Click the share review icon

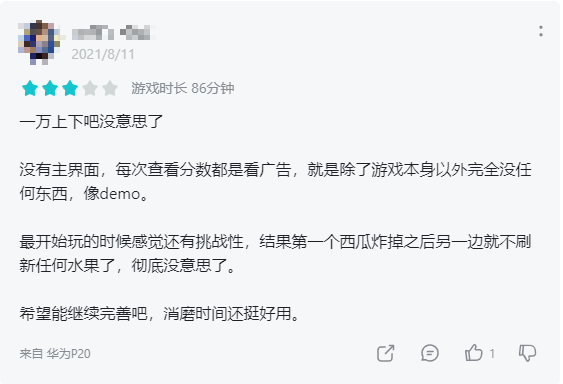click(x=386, y=353)
